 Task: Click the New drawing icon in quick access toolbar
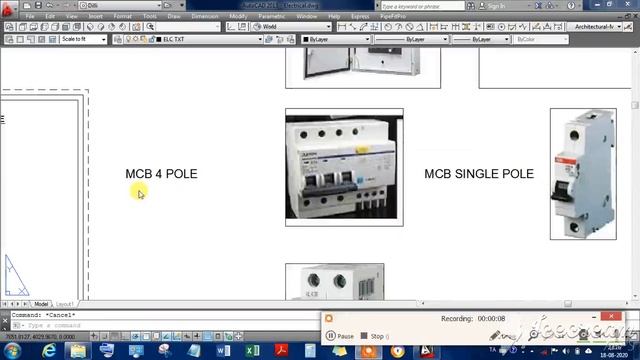click(27, 5)
